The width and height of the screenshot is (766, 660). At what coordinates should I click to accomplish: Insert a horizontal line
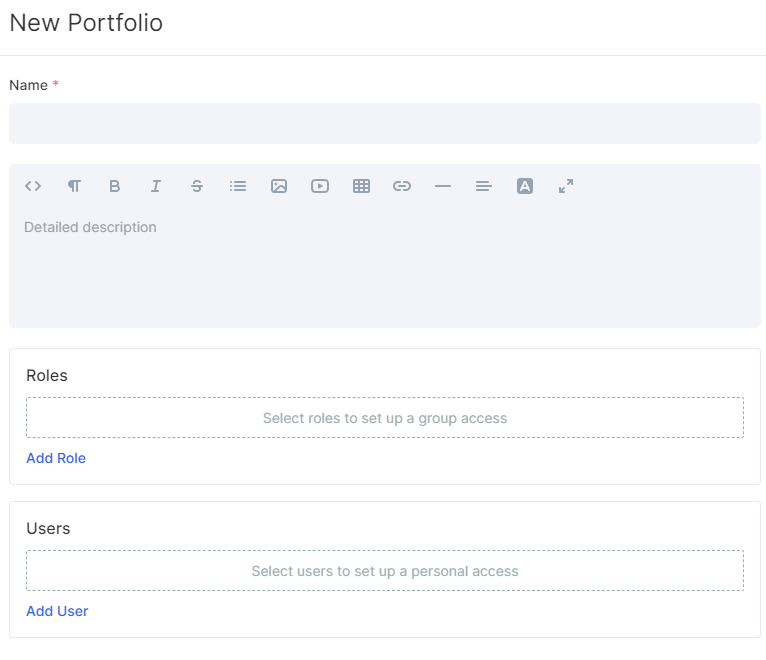tap(443, 186)
